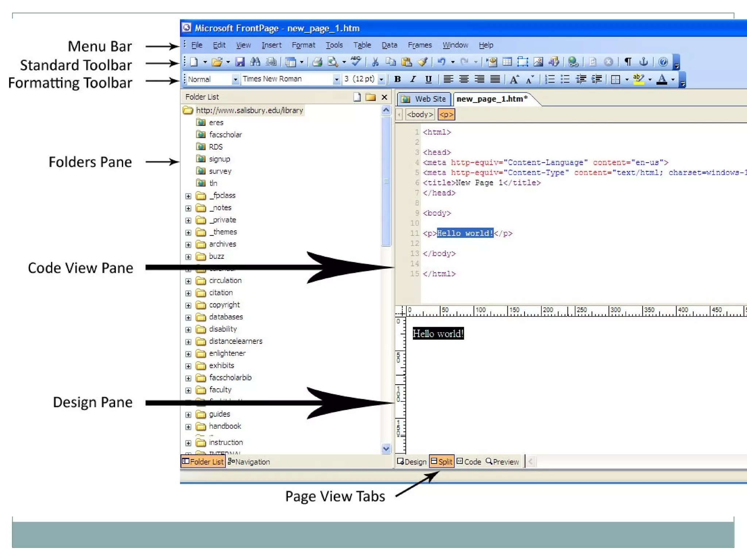Open the Times New Roman font dropdown
Viewport: 747px width, 560px height.
[336, 79]
